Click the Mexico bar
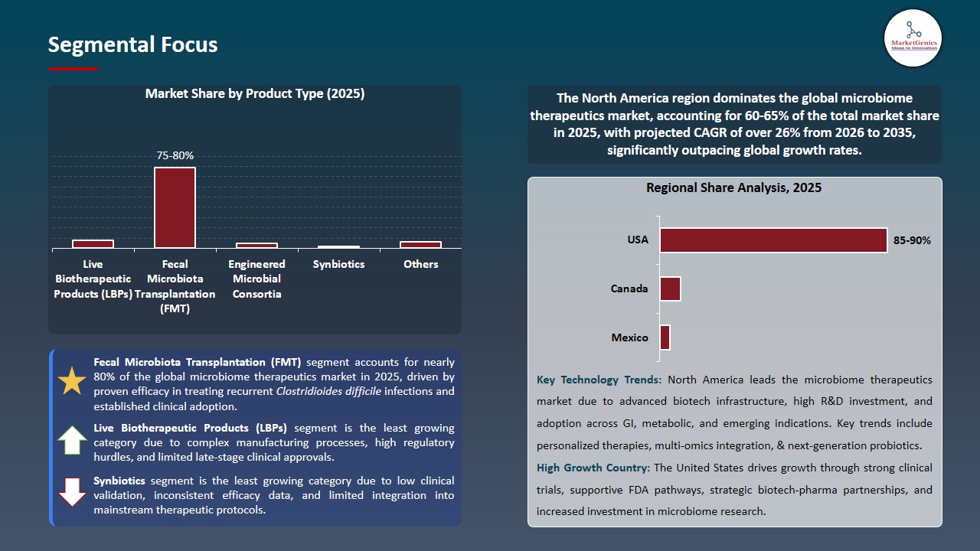Image resolution: width=980 pixels, height=551 pixels. [665, 337]
